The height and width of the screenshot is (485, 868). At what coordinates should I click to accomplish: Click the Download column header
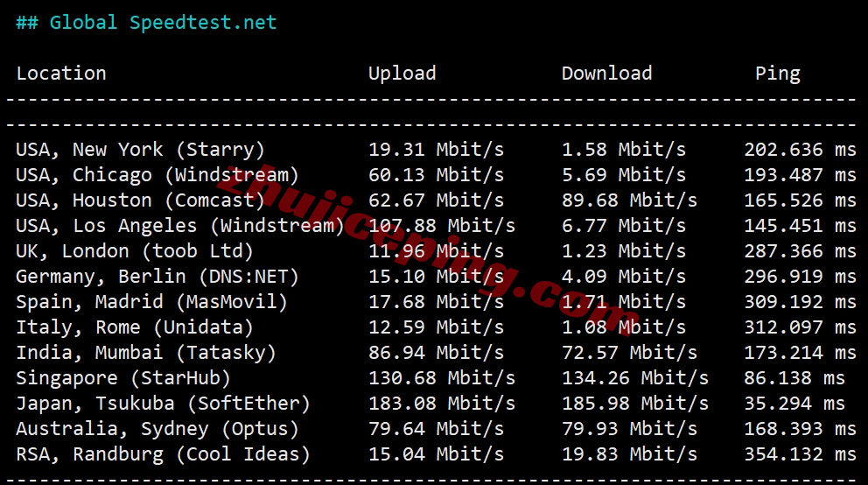(x=606, y=73)
